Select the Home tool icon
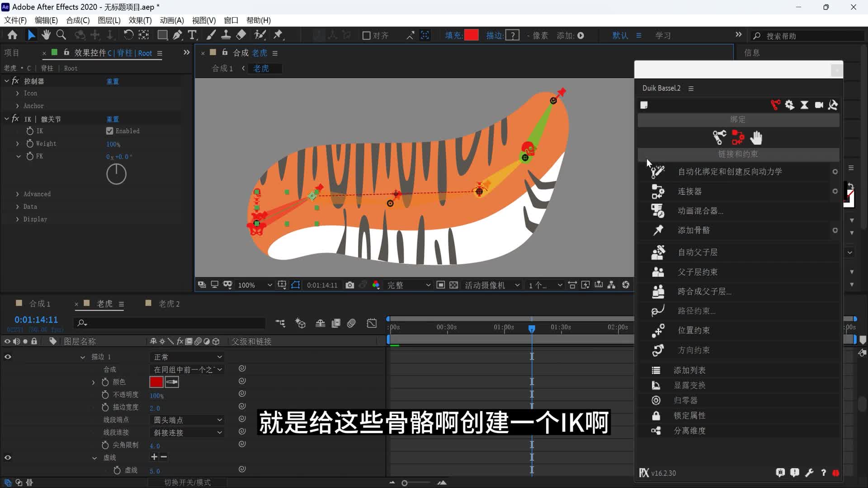Screen dimensions: 868x488 click(12, 35)
